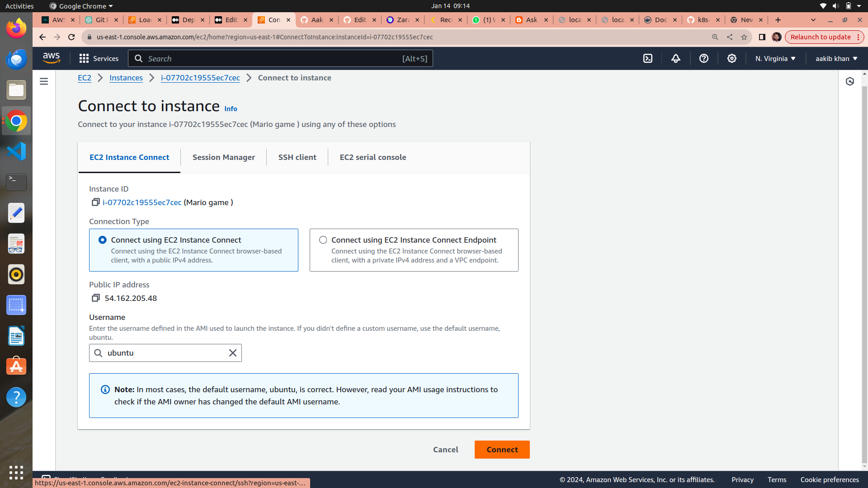
Task: Bookmark this page with star icon
Action: 744,37
